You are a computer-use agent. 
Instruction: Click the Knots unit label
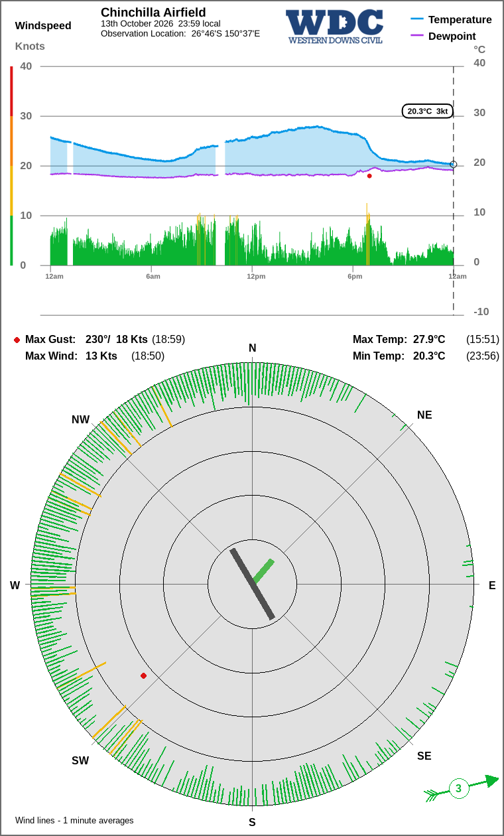point(30,46)
